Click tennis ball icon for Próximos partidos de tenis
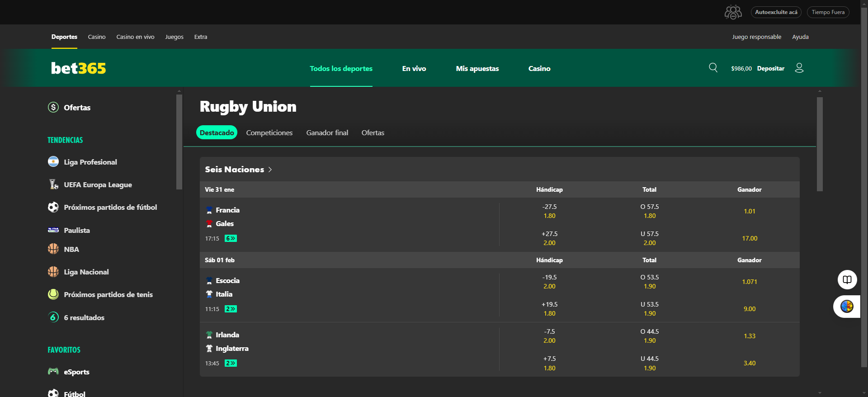868x397 pixels. click(x=53, y=294)
